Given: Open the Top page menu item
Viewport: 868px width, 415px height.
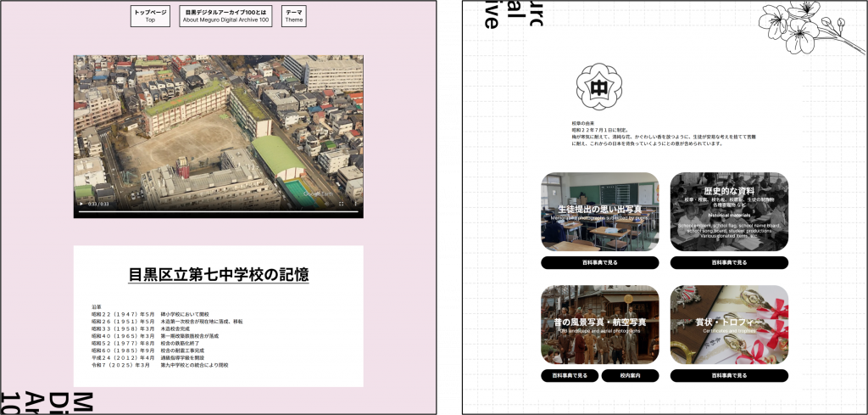Looking at the screenshot, I should tap(150, 16).
